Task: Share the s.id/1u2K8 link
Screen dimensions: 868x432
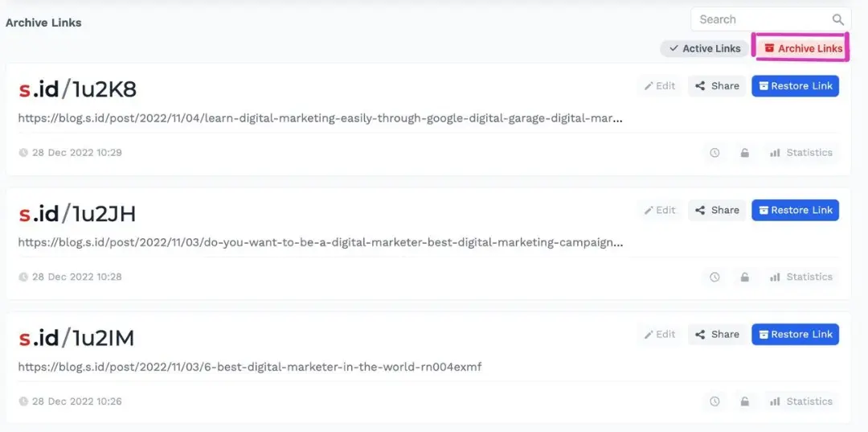Action: pos(717,86)
